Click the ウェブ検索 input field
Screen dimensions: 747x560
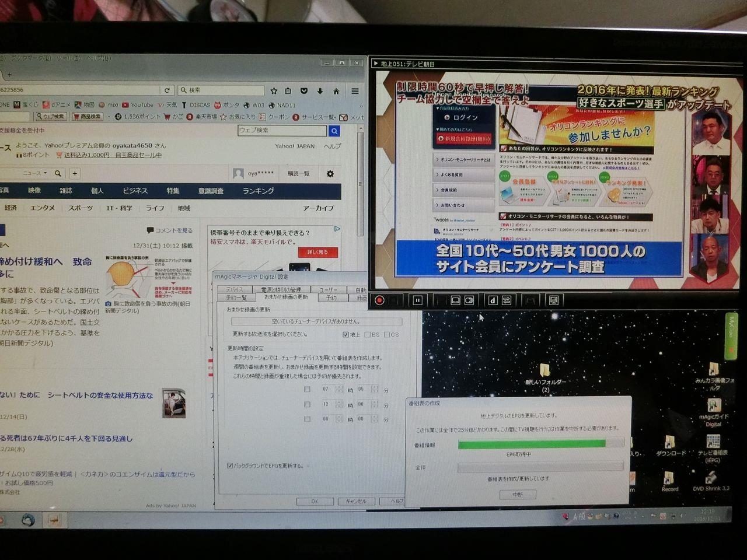click(282, 131)
